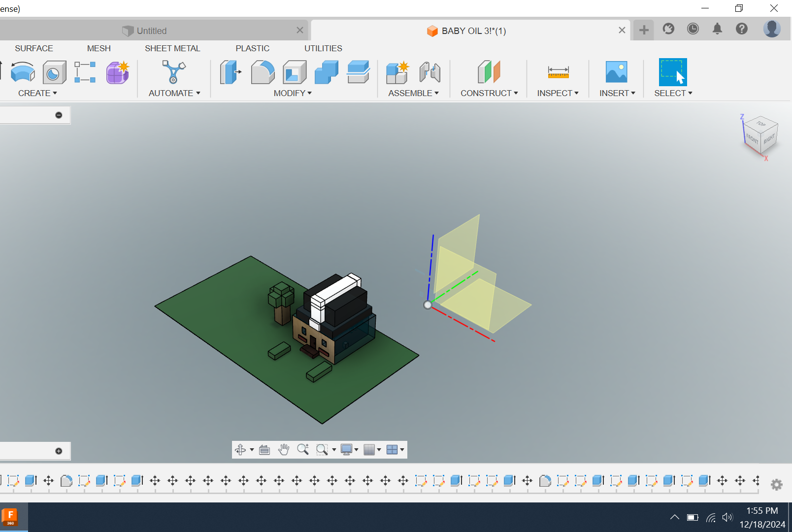Toggle the window Select tool

click(x=673, y=72)
